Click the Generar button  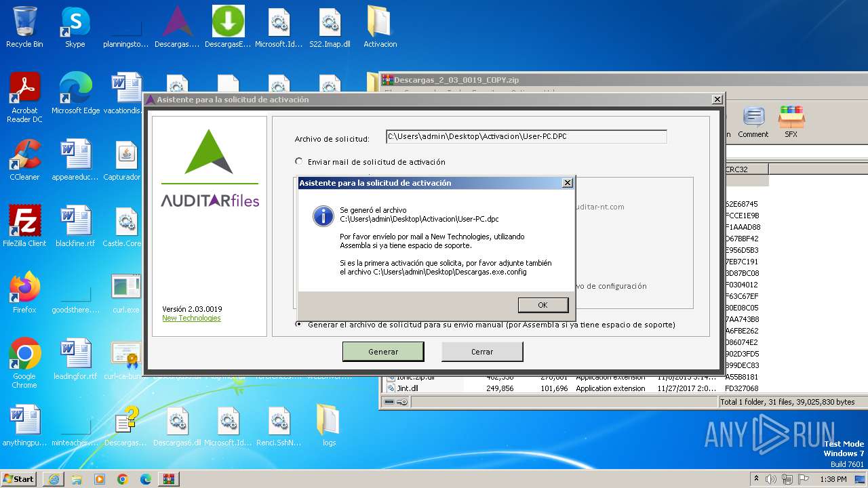(x=383, y=352)
